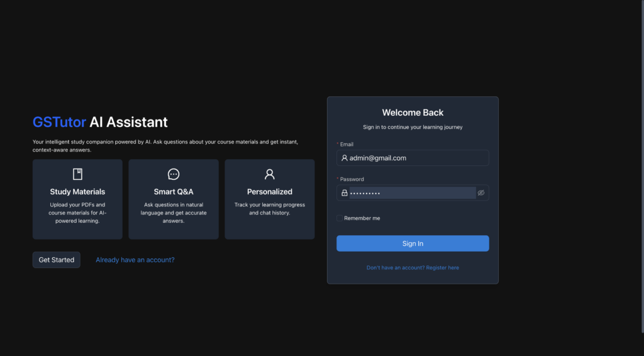Click 'Sign in to continue your learning journey' text
This screenshot has width=644, height=356.
click(413, 127)
